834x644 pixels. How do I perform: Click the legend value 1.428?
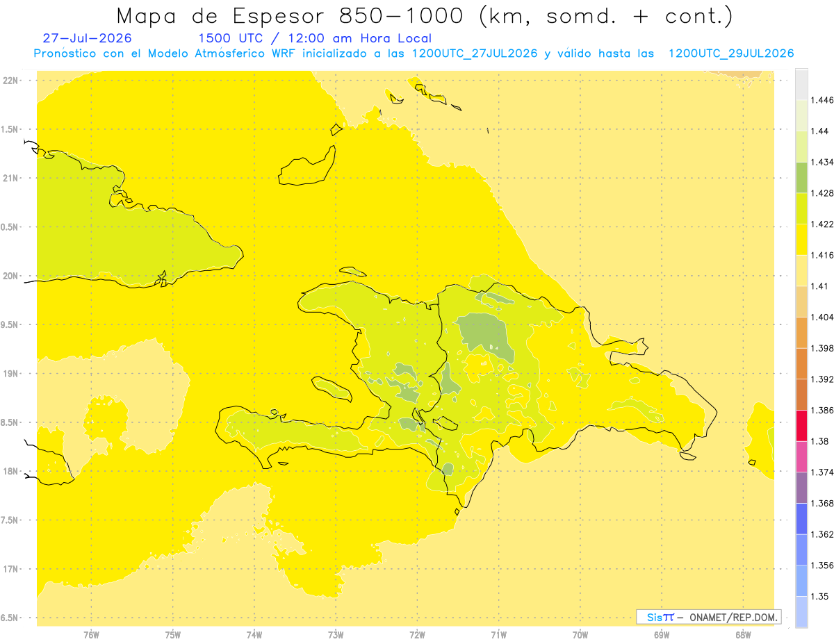click(x=822, y=193)
